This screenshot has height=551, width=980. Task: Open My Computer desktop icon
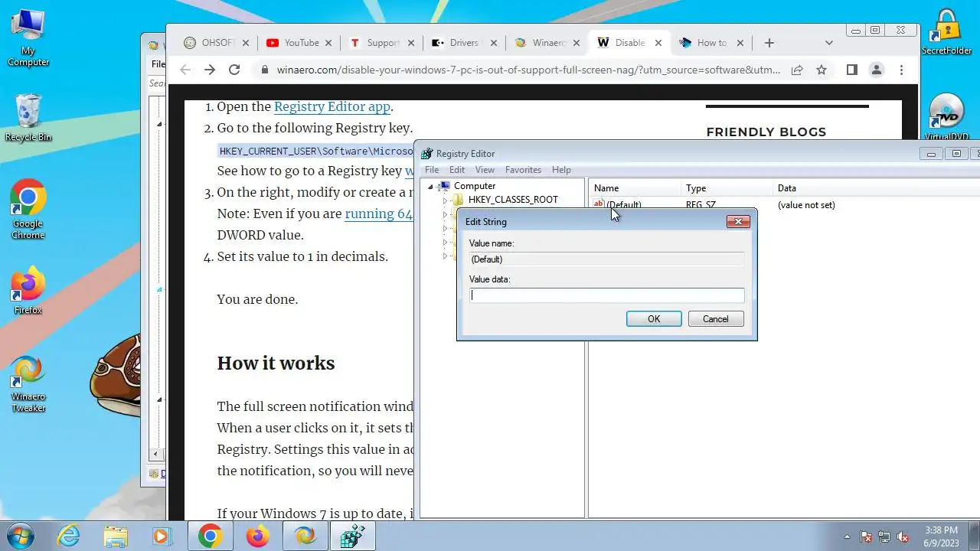[28, 37]
